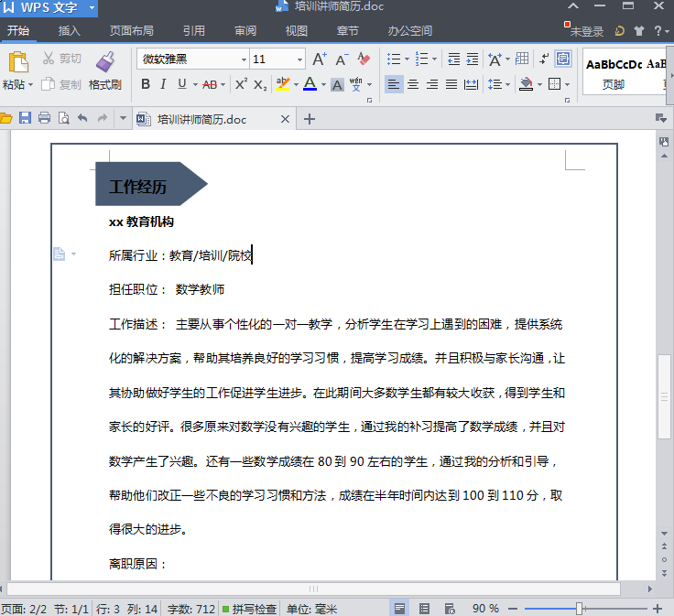Toggle Italic formatting
Viewport: 674px width, 616px height.
[x=163, y=84]
